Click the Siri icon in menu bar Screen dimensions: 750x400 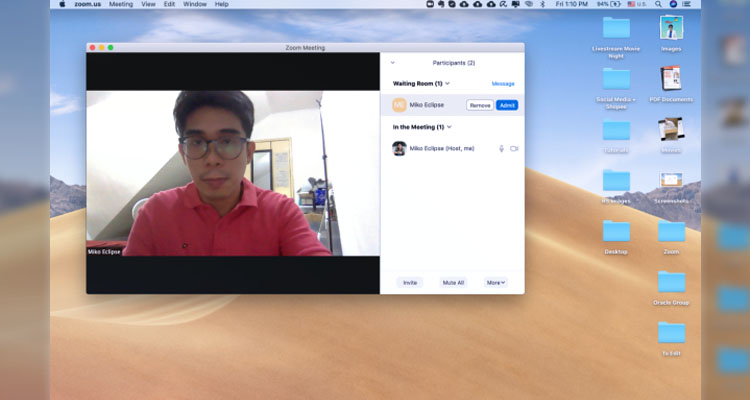click(673, 4)
